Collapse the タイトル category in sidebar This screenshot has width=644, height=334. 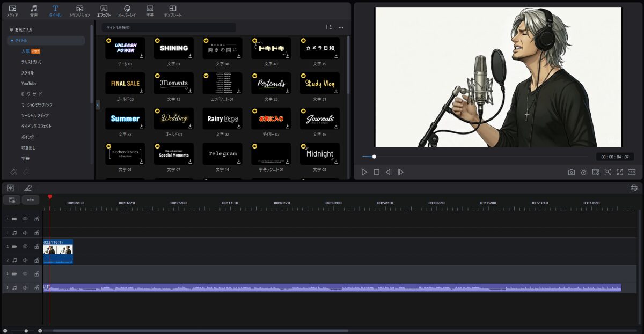tap(12, 41)
